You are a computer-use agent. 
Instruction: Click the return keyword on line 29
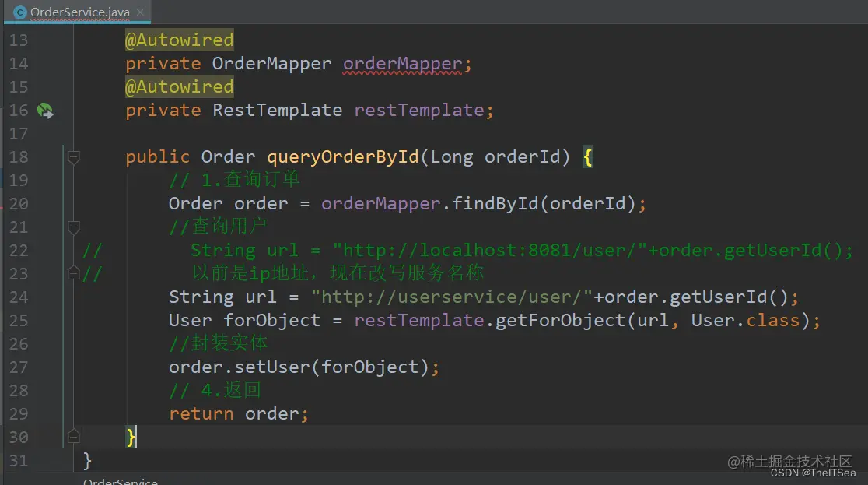(201, 414)
